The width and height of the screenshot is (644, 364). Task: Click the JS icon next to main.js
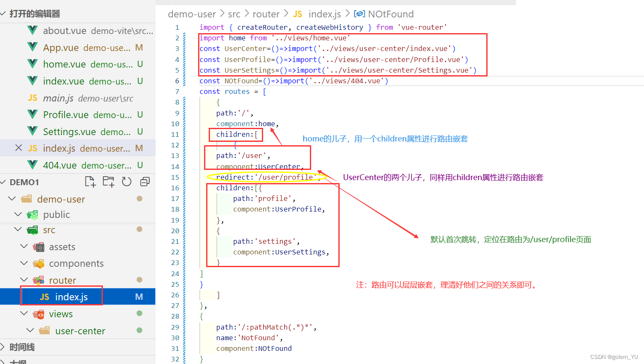tap(32, 98)
